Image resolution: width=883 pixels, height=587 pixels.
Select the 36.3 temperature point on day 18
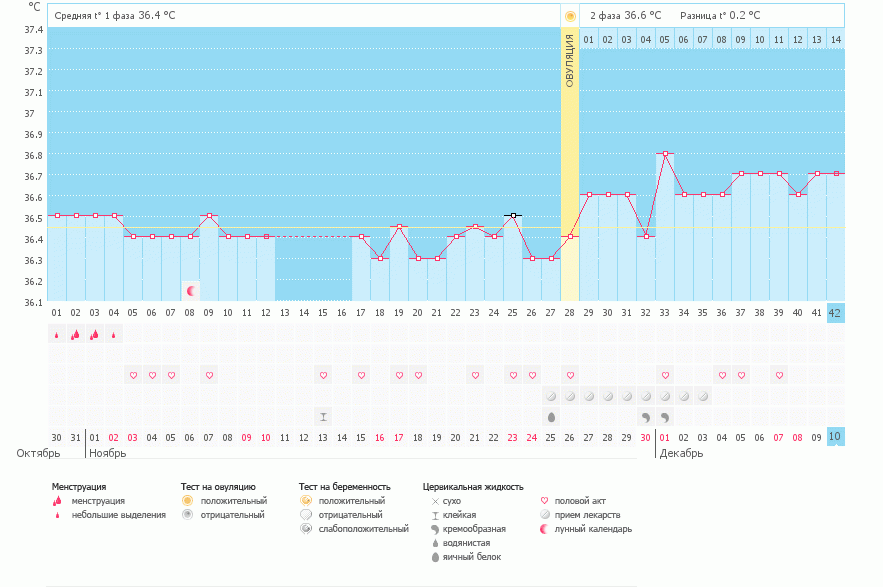[x=381, y=258]
